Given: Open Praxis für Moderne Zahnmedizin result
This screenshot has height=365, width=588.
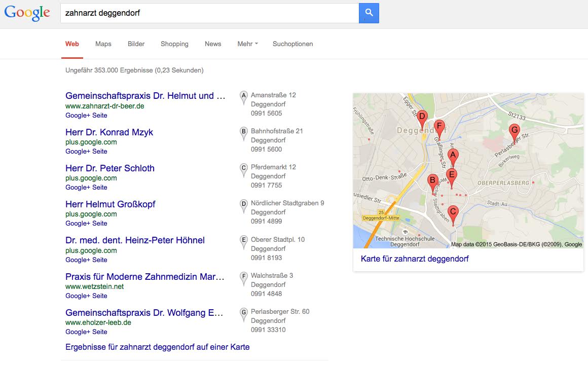Looking at the screenshot, I should tap(145, 276).
